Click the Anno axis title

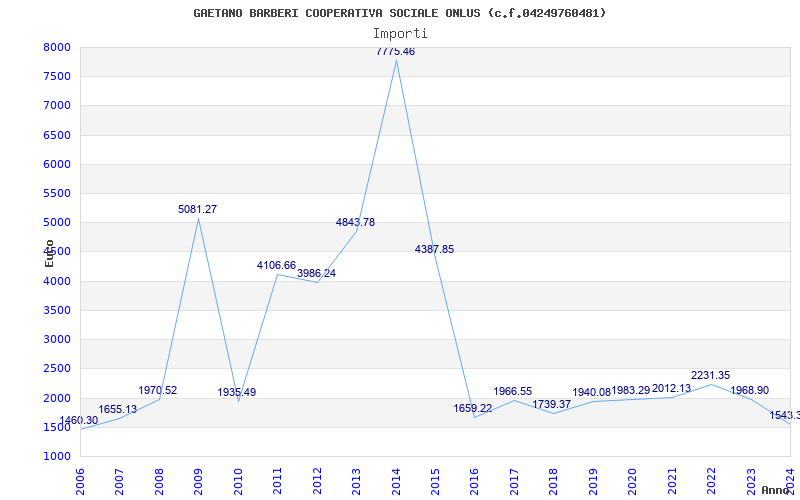(774, 490)
